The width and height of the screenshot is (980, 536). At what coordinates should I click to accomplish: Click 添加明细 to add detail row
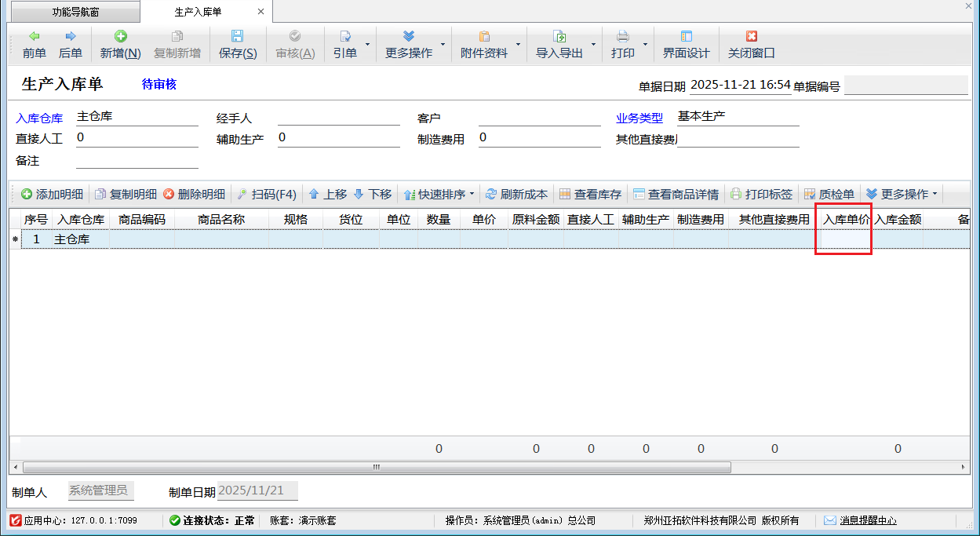tap(52, 194)
